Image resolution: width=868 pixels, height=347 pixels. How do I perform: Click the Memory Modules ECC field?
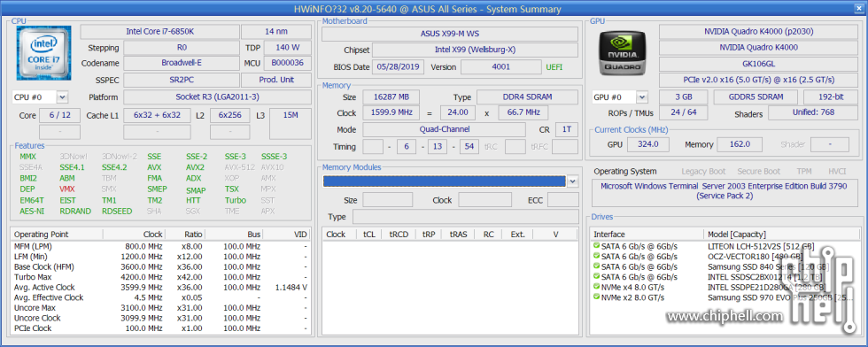563,200
